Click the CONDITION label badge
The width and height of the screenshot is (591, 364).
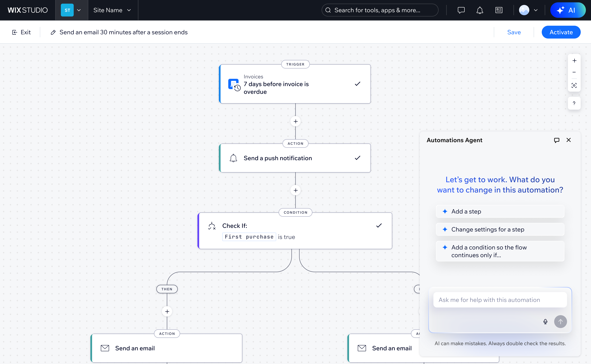point(295,212)
